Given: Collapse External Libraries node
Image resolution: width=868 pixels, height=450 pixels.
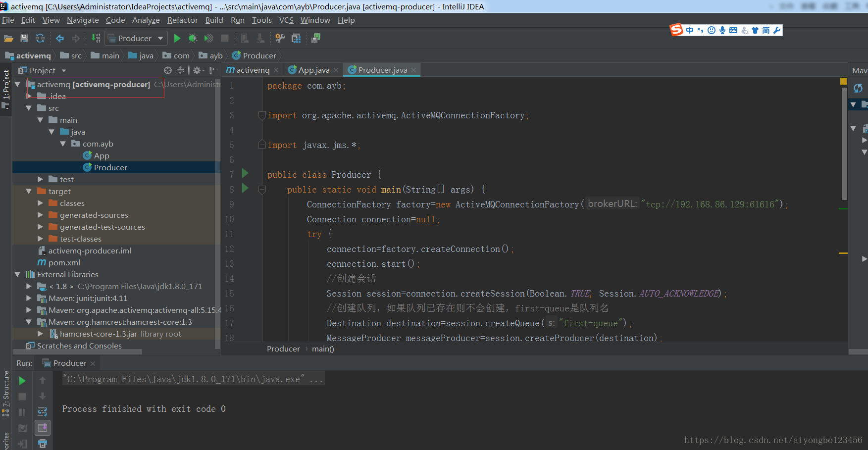Looking at the screenshot, I should [17, 275].
